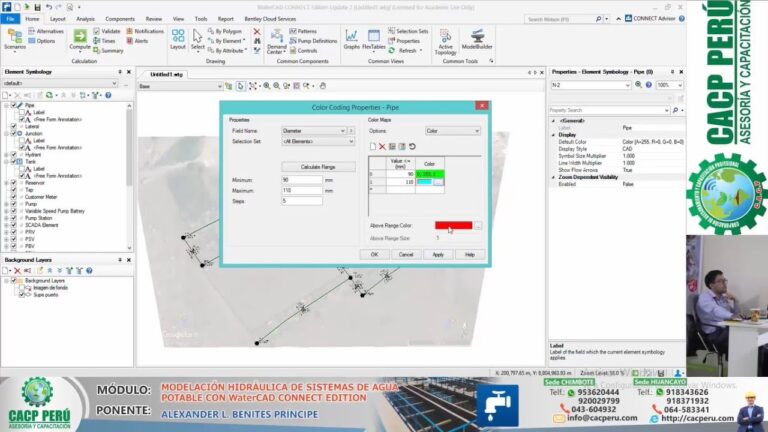Delete the selected color map row
Viewport: 768px width, 432px height.
click(382, 146)
